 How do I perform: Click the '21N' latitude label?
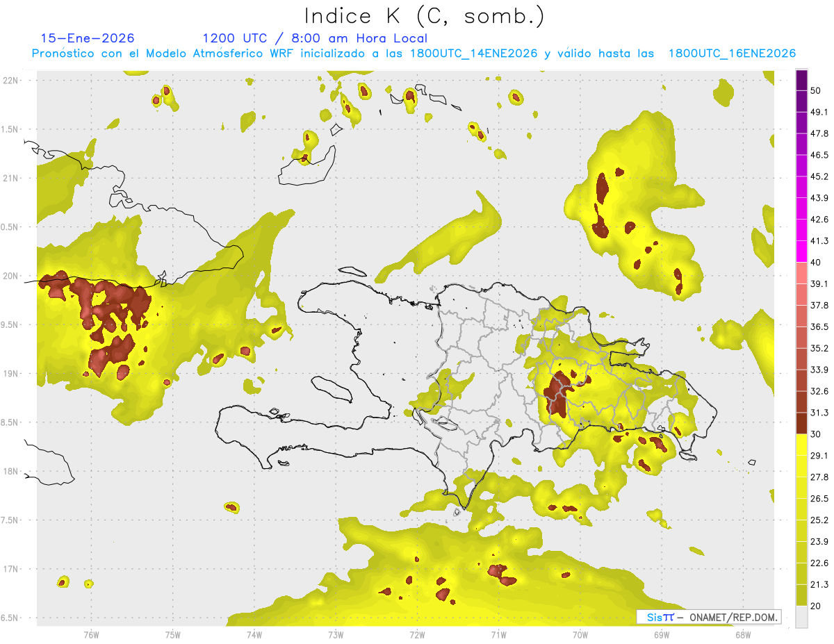11,178
